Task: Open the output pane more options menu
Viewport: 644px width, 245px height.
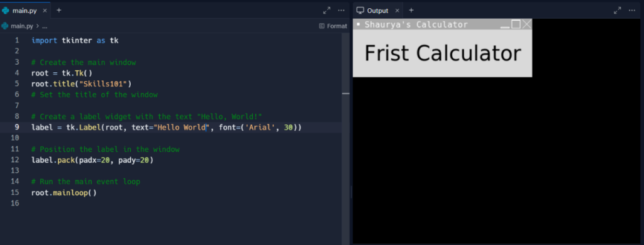Action: click(x=632, y=11)
